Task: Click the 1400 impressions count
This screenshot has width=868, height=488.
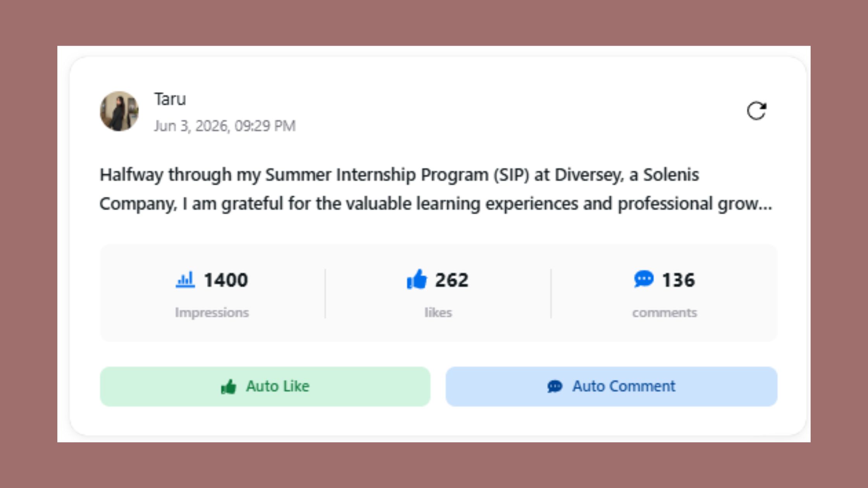Action: 226,280
